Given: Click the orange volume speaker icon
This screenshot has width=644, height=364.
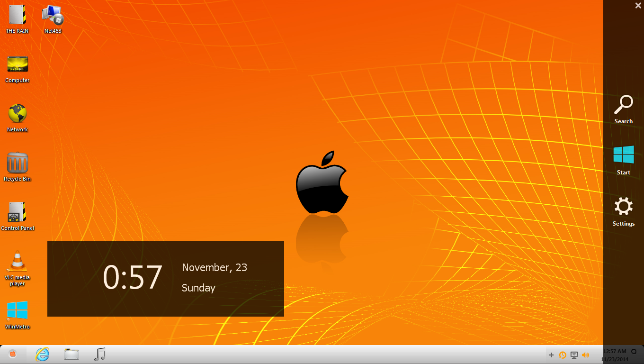Looking at the screenshot, I should tap(586, 355).
